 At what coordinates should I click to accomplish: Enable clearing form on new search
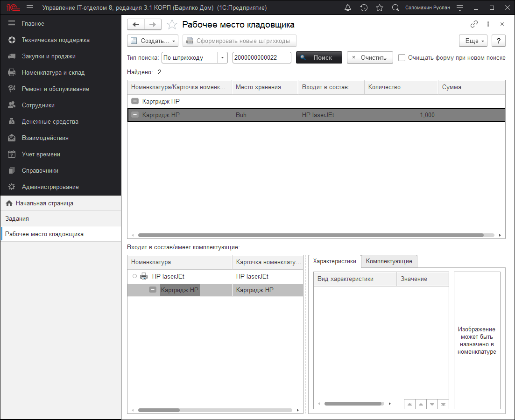click(x=402, y=58)
